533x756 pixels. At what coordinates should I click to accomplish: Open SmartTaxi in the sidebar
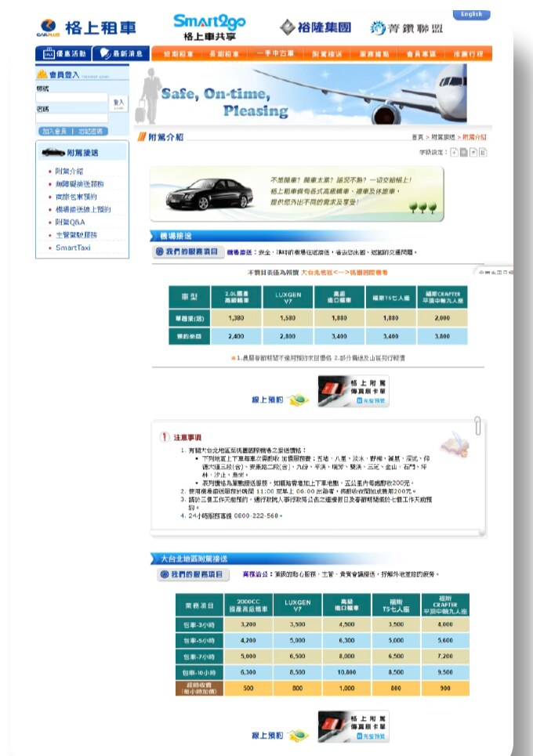[x=73, y=248]
